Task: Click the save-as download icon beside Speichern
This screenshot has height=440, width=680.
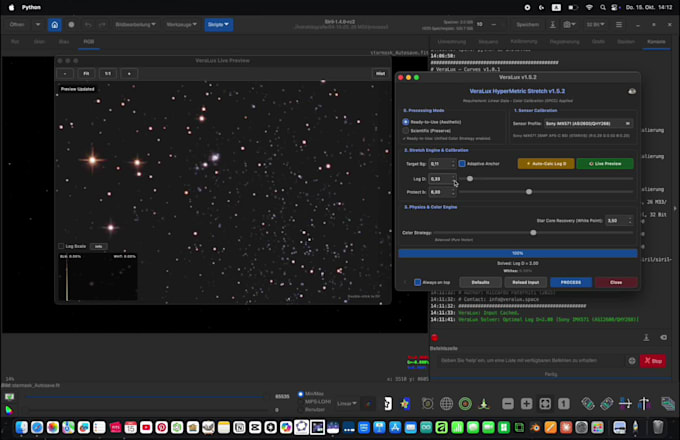Action: point(552,25)
